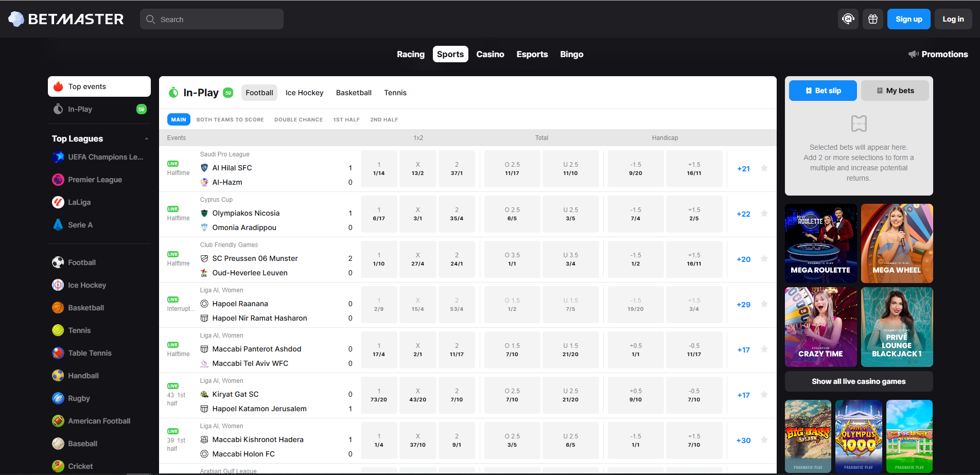Viewport: 980px width, 475px height.
Task: Show all live casino games
Action: point(859,381)
